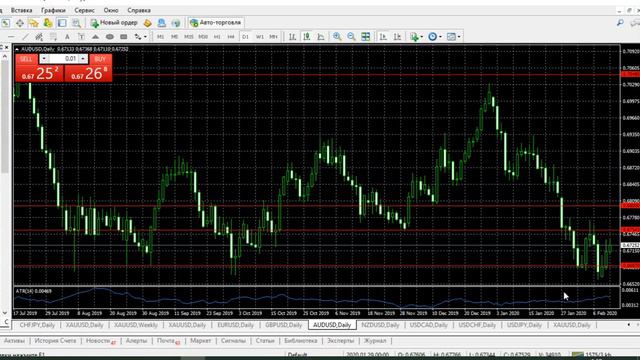Image resolution: width=640 pixels, height=360 pixels.
Task: Select the triangle shape tool
Action: 95,37
